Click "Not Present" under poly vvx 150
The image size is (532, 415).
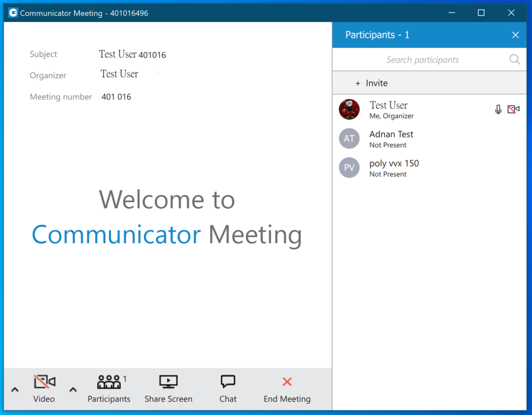click(x=388, y=175)
